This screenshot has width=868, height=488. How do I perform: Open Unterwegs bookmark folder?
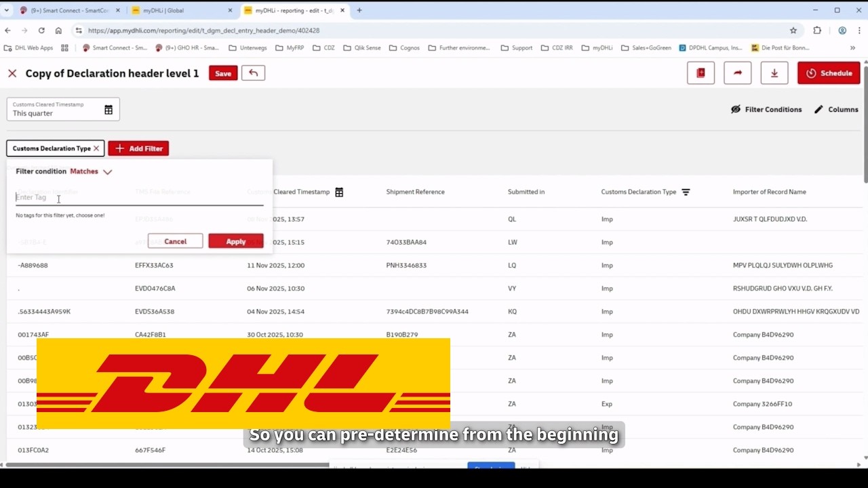pos(248,48)
